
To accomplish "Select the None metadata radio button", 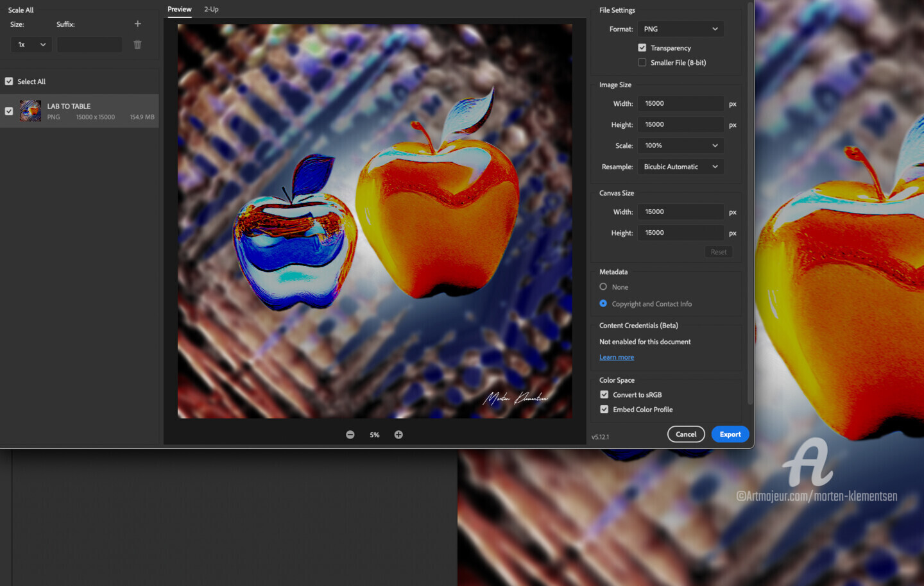I will [603, 287].
